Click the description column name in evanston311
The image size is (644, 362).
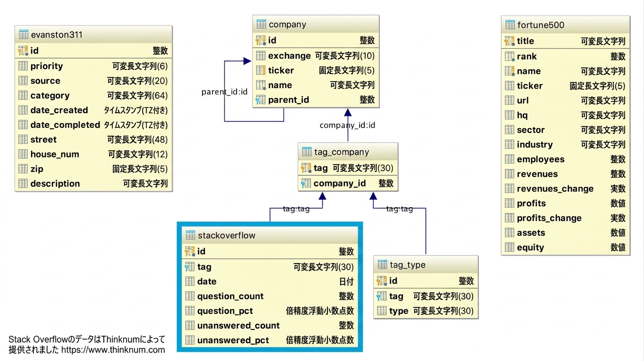click(x=55, y=183)
